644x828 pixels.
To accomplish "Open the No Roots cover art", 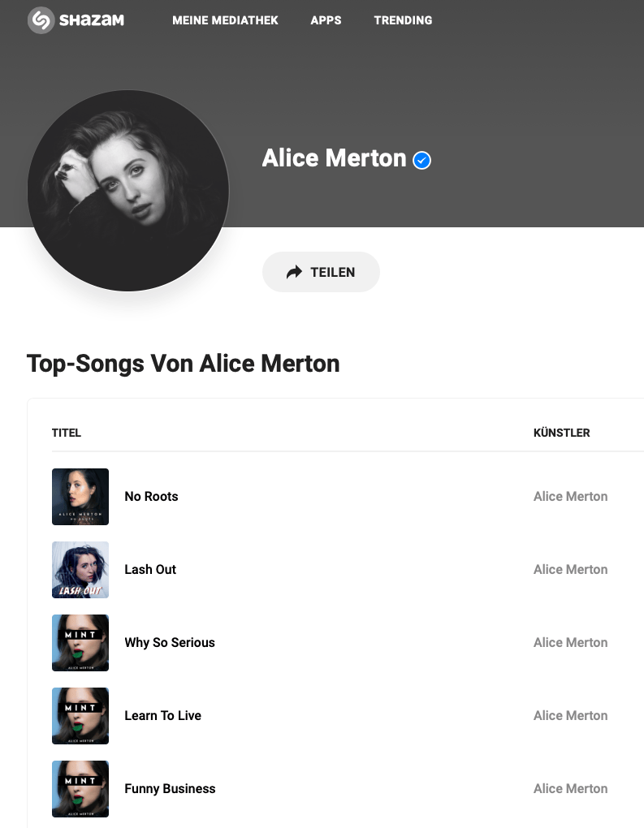I will pos(80,497).
